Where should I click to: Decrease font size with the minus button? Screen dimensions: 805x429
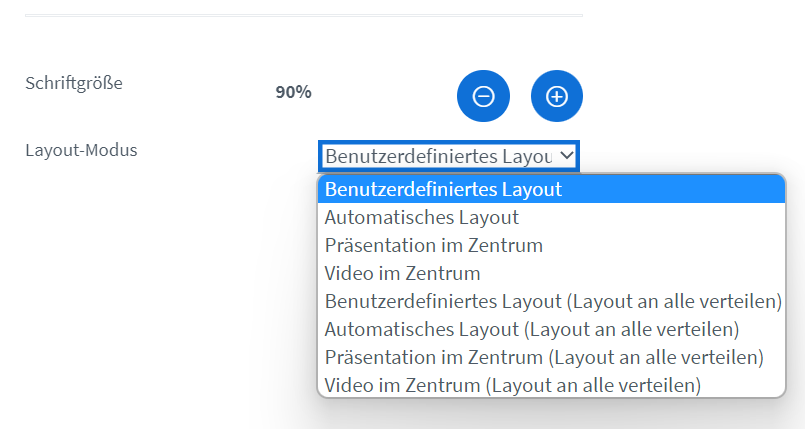pos(483,96)
